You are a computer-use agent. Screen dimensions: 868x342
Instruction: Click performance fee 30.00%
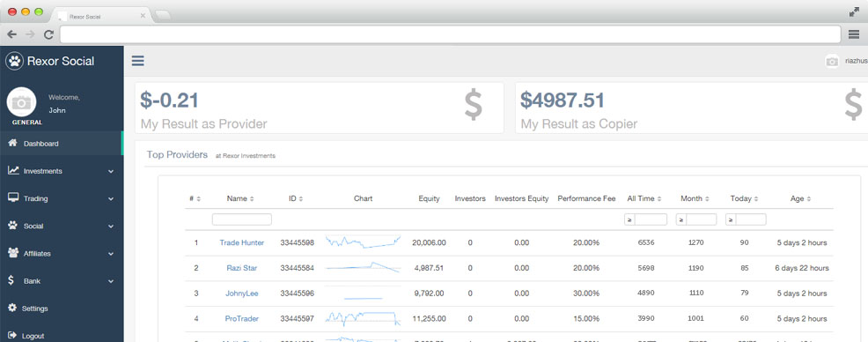coord(586,294)
